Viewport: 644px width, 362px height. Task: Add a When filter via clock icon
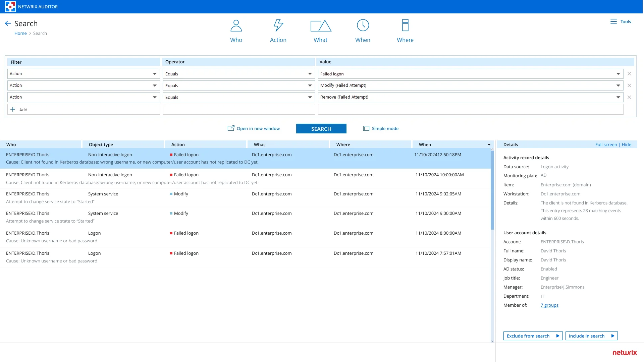[363, 25]
